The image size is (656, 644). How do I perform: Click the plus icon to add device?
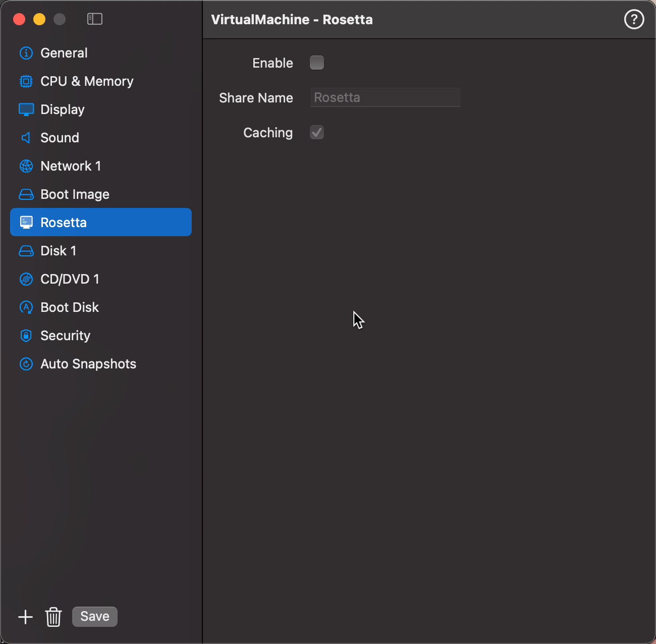tap(25, 617)
